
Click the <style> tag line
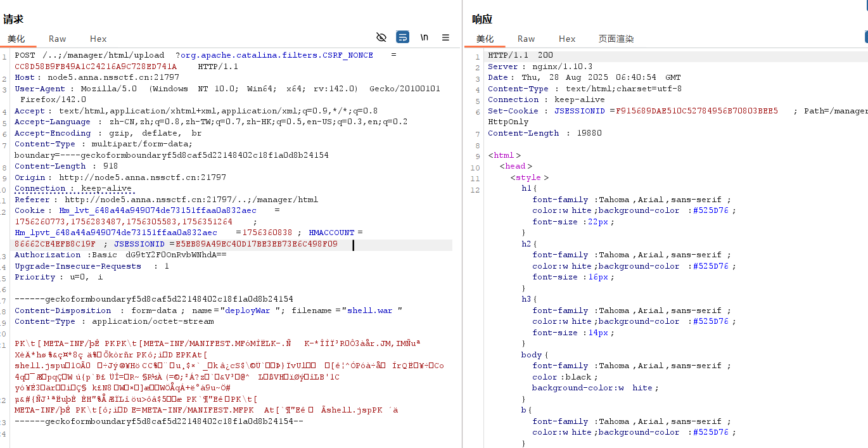coord(530,177)
